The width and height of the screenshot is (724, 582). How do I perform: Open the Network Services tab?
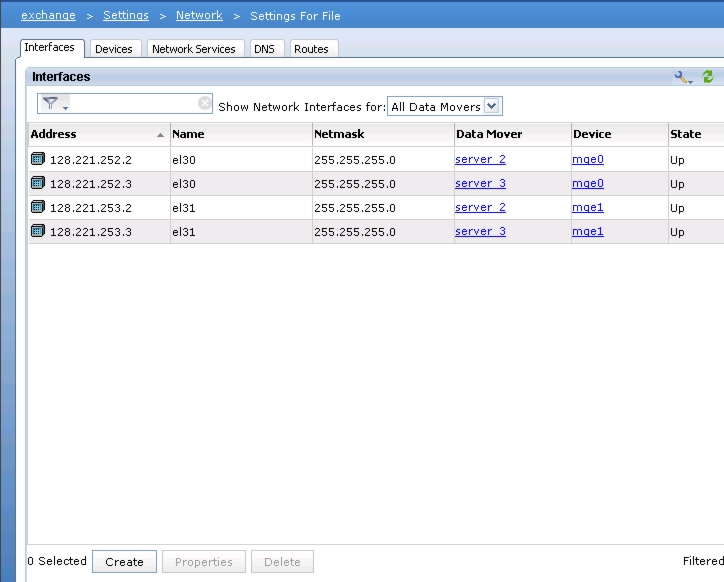click(194, 49)
